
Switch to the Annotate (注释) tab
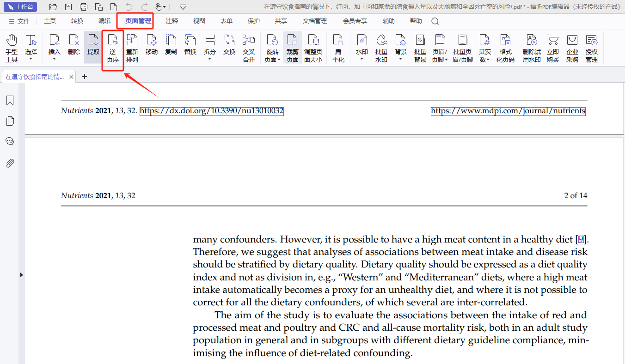(x=172, y=21)
